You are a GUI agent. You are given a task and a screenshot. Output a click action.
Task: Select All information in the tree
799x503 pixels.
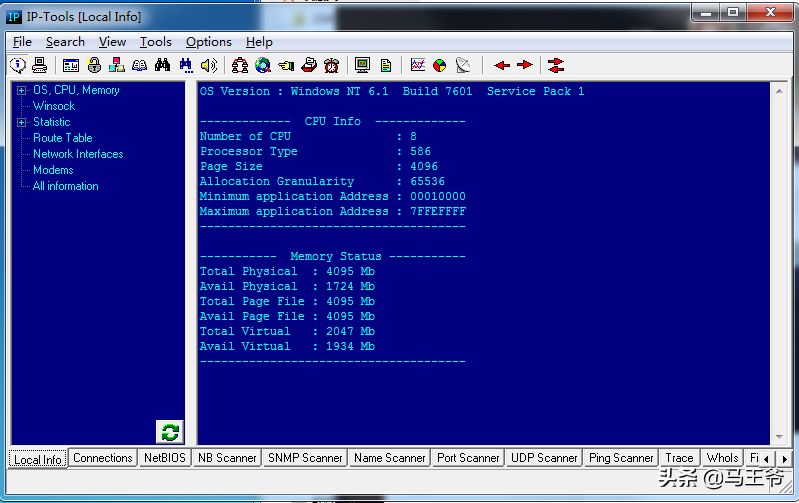(66, 186)
